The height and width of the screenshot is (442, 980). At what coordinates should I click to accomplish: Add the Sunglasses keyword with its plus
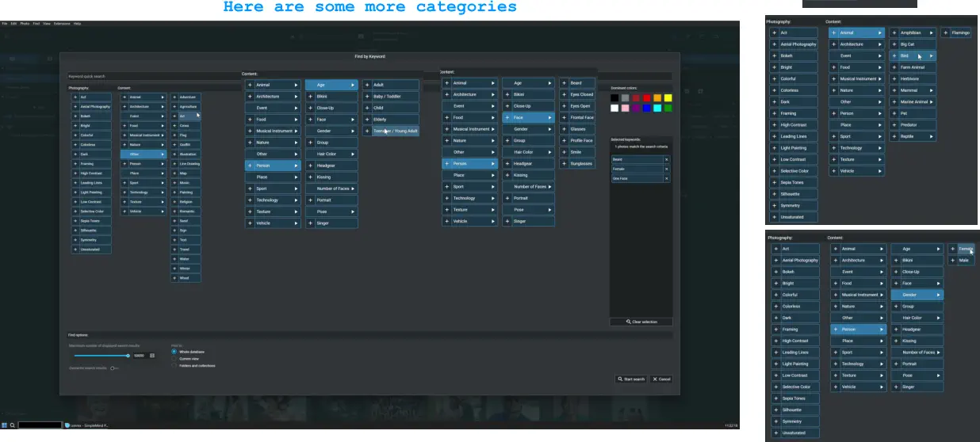(565, 164)
